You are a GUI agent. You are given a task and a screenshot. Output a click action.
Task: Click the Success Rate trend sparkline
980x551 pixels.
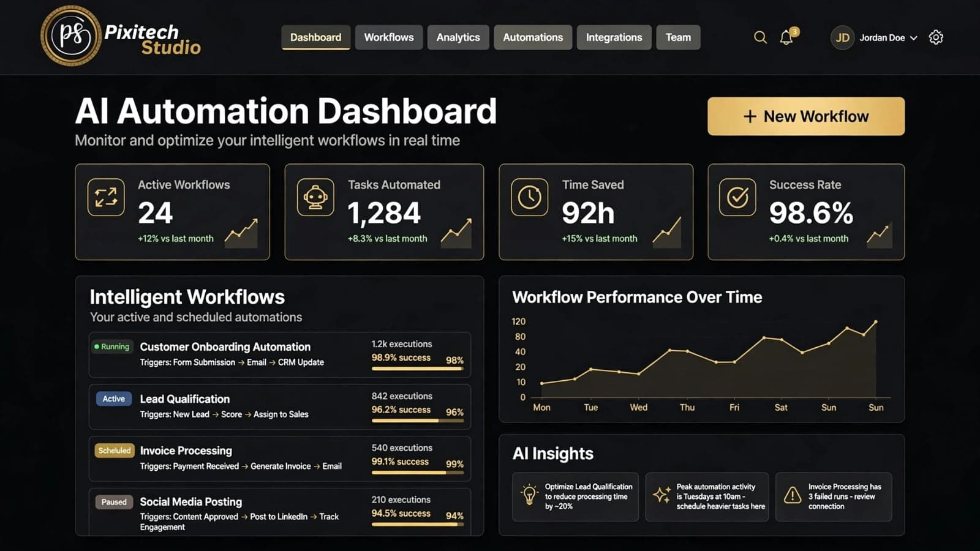point(879,235)
